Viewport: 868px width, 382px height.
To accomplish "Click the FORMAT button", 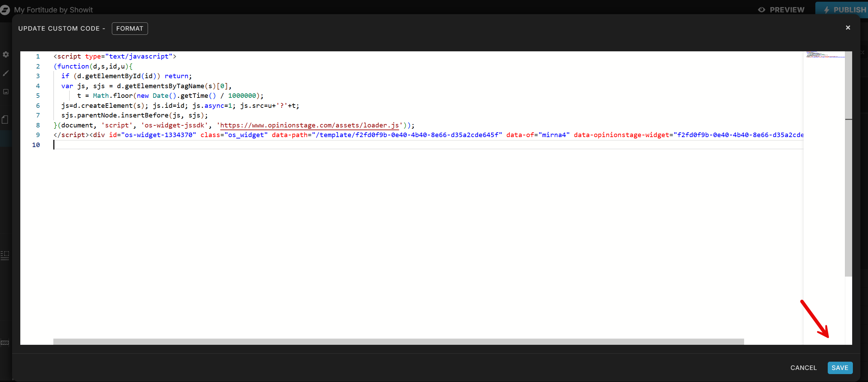I will coord(130,28).
